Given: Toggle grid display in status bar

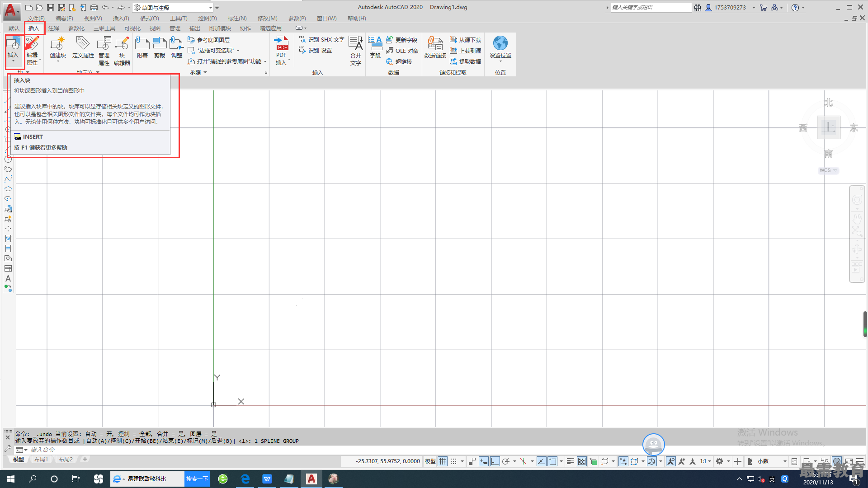Looking at the screenshot, I should pyautogui.click(x=443, y=461).
